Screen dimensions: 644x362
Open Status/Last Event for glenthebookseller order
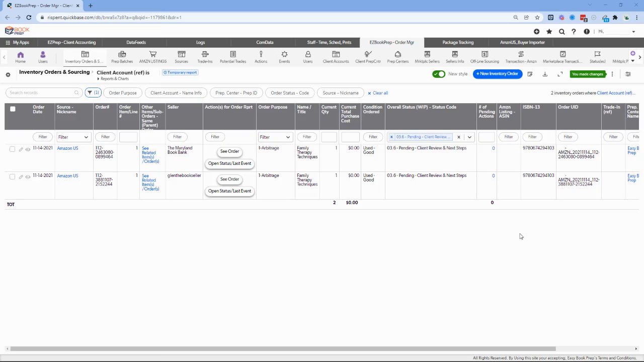click(229, 191)
